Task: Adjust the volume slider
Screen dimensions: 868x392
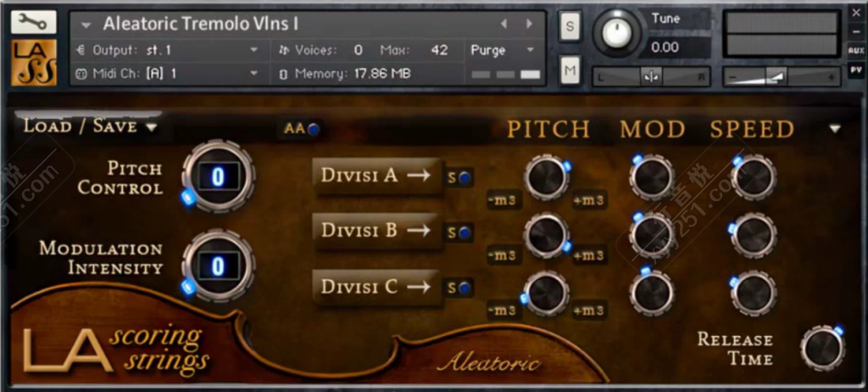Action: [782, 77]
